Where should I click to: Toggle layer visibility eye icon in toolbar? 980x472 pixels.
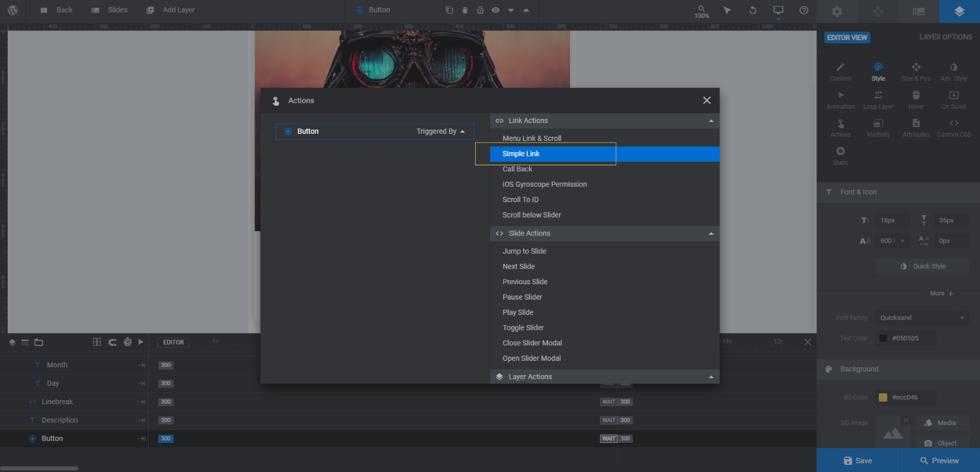495,10
